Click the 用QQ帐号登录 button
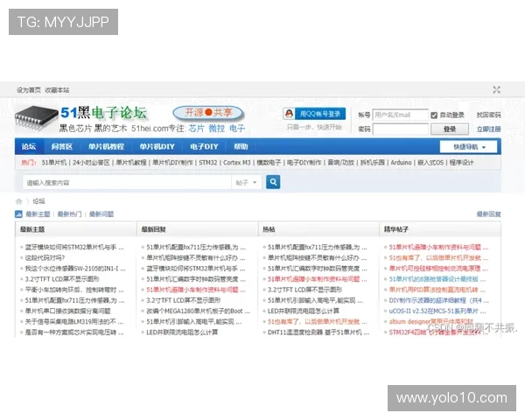Image resolution: width=525 pixels, height=420 pixels. [x=315, y=114]
